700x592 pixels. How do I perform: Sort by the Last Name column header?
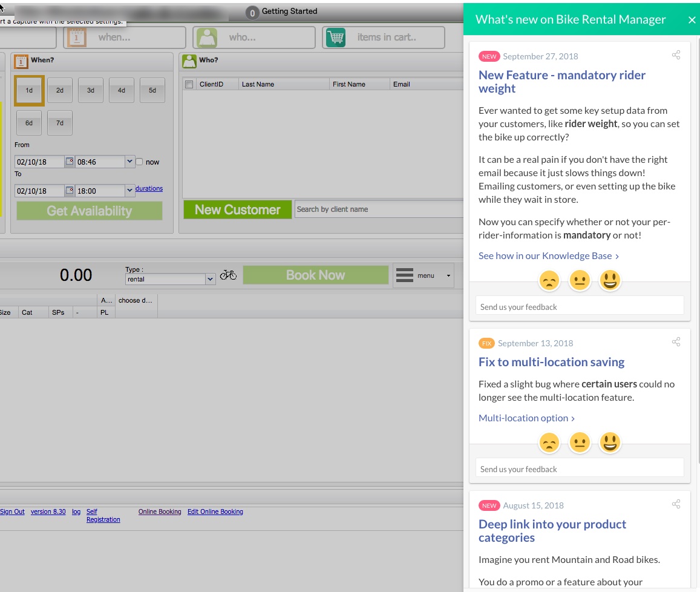pyautogui.click(x=284, y=85)
